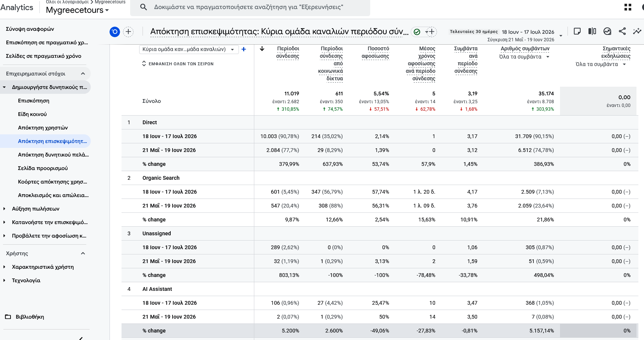
Task: Click the Όλοι οι λογαριασμοί breadcrumb
Action: (67, 2)
